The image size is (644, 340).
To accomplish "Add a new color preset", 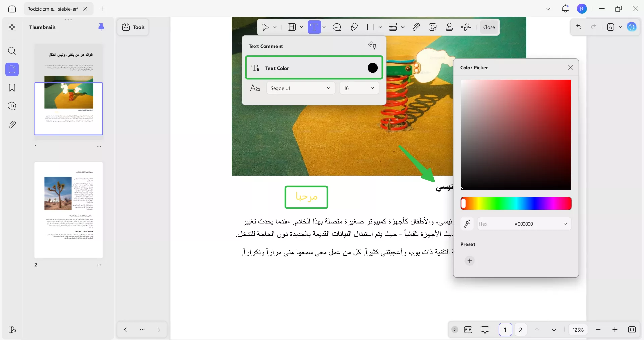I will 469,261.
